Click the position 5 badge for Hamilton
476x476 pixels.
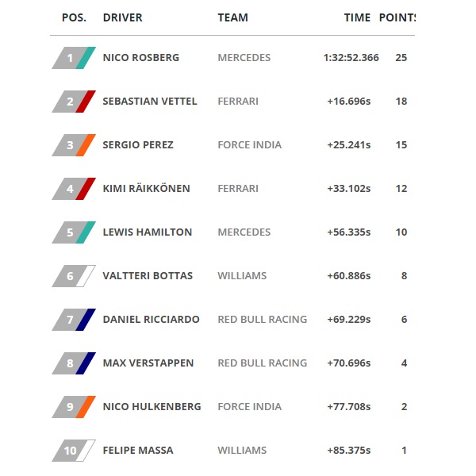[x=74, y=232]
